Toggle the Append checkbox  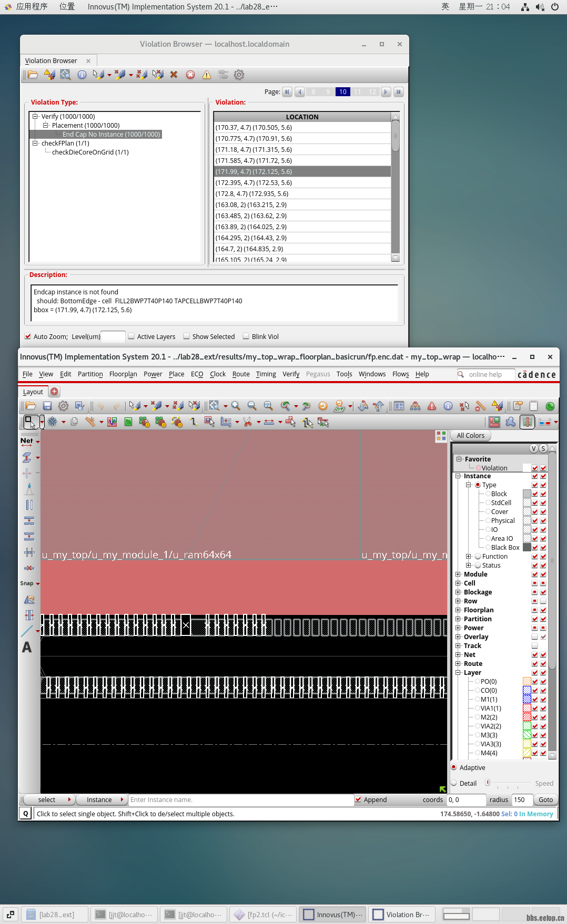(358, 799)
